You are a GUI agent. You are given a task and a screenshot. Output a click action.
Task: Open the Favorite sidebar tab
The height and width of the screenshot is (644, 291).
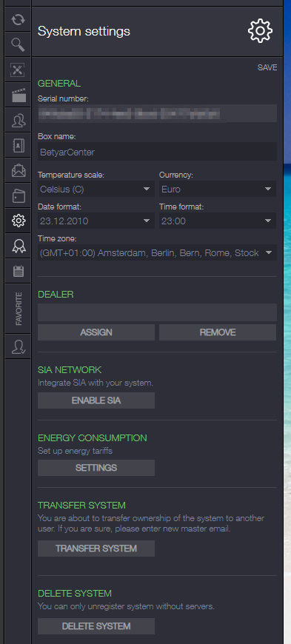pyautogui.click(x=18, y=309)
